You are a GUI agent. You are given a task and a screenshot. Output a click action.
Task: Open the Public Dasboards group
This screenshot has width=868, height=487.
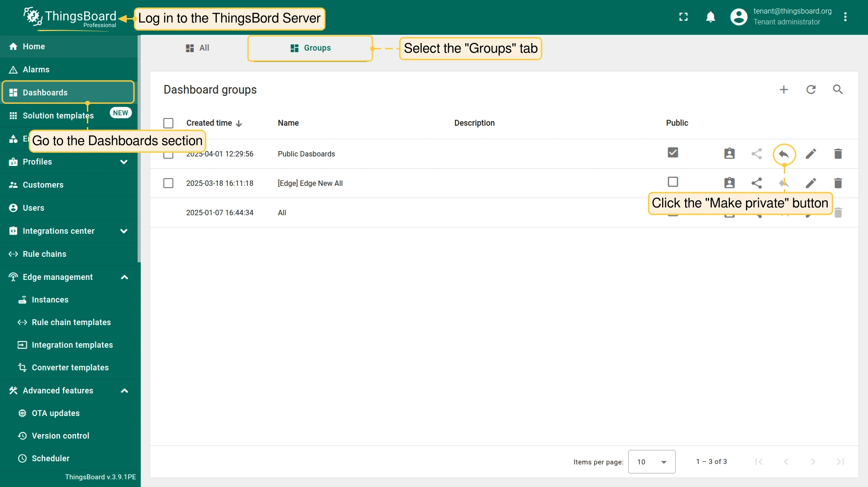(306, 154)
